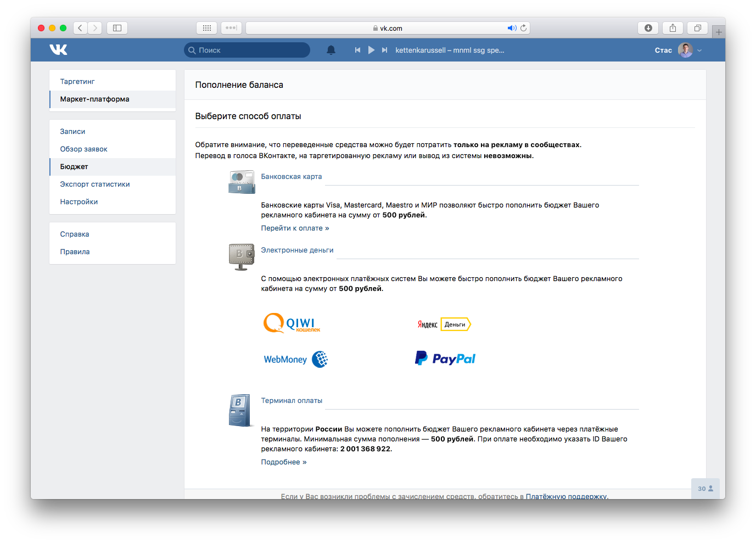Choose WebMoney payment

click(x=295, y=359)
